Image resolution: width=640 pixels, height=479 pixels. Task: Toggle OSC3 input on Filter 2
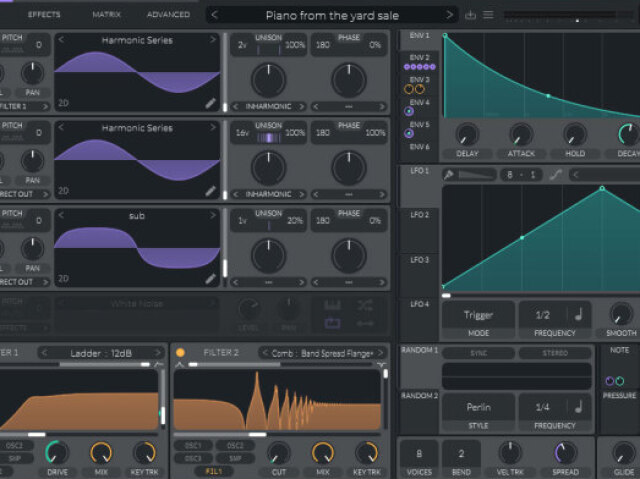point(193,459)
